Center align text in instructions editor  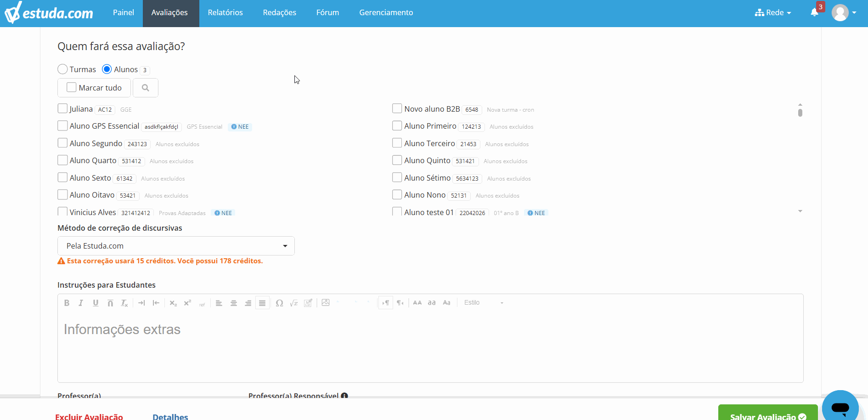[x=234, y=303]
